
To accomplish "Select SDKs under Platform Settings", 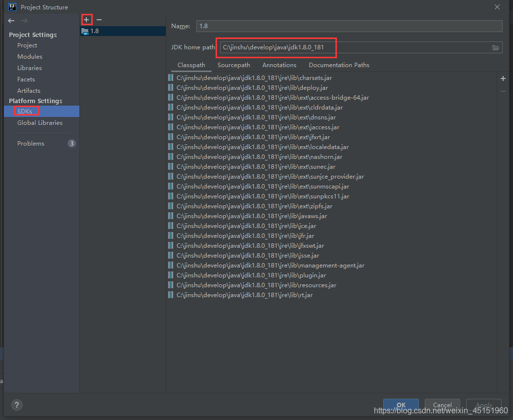I will tap(26, 111).
